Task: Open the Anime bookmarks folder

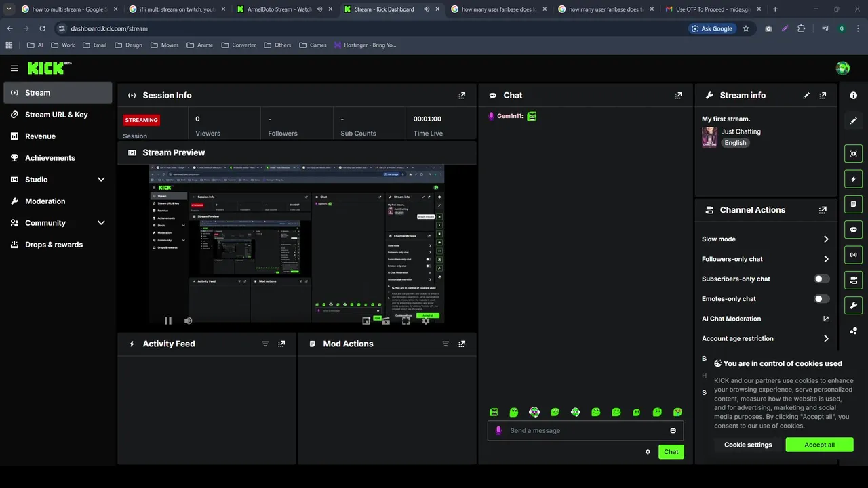Action: (200, 45)
